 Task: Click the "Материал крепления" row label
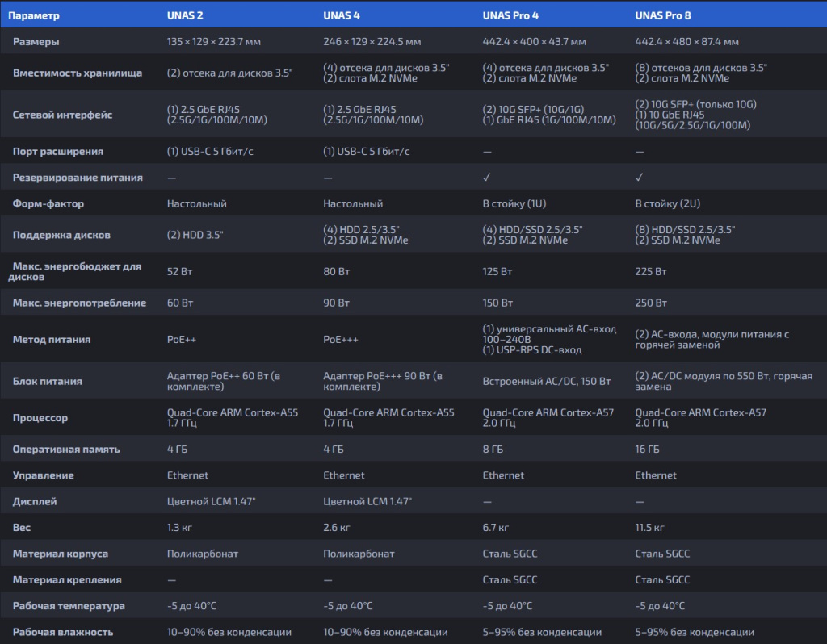click(x=67, y=579)
